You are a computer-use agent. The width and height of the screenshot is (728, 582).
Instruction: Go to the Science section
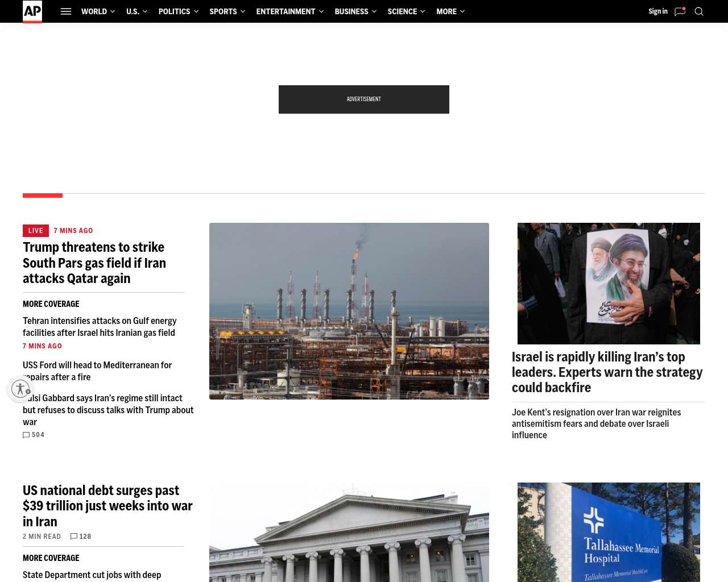pos(402,11)
